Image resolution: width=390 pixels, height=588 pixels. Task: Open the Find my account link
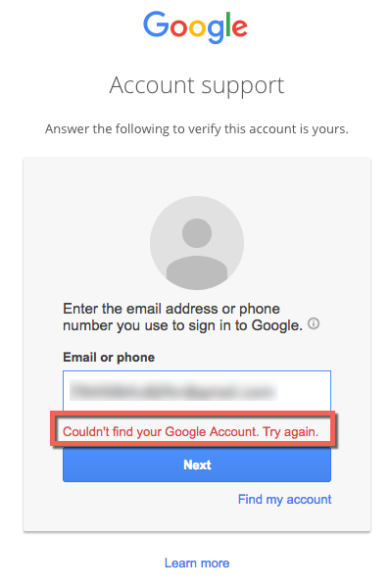tap(284, 500)
